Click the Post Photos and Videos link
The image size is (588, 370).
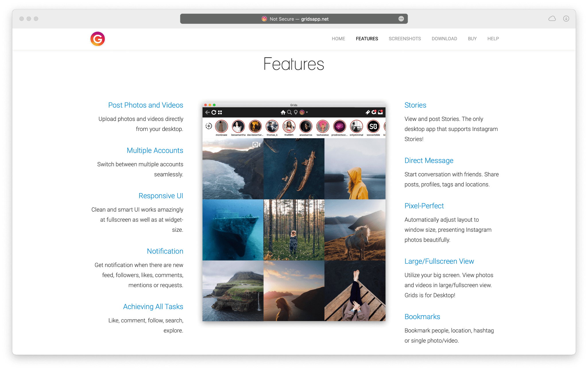(x=146, y=105)
